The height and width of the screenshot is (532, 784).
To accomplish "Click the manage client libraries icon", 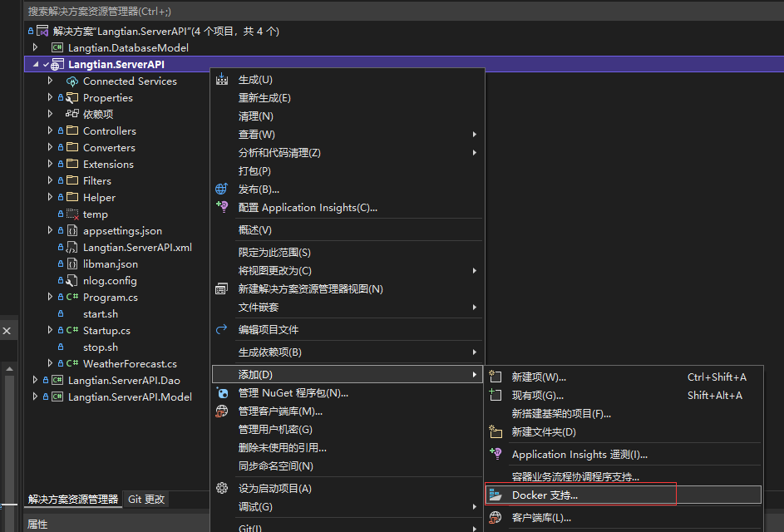I will click(221, 411).
